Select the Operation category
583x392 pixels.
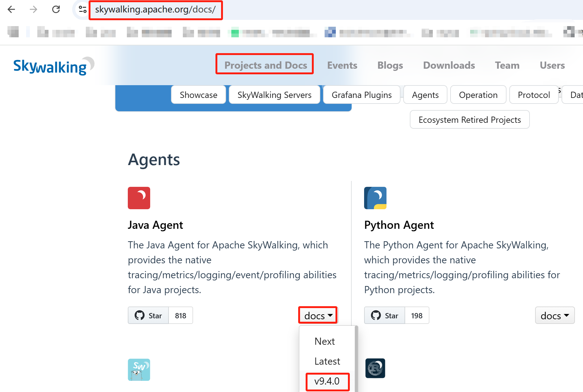(x=478, y=95)
